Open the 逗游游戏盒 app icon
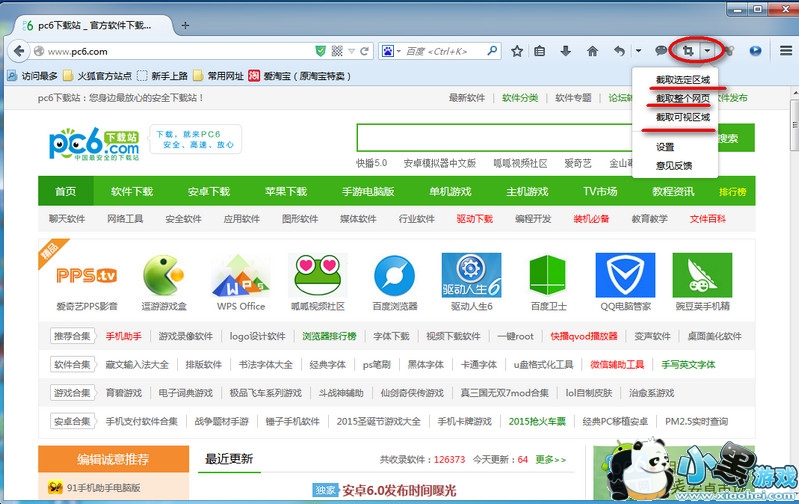This screenshot has height=504, width=799. point(164,276)
